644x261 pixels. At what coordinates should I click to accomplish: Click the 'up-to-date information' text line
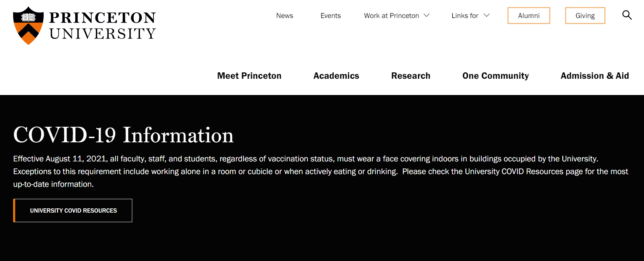53,184
